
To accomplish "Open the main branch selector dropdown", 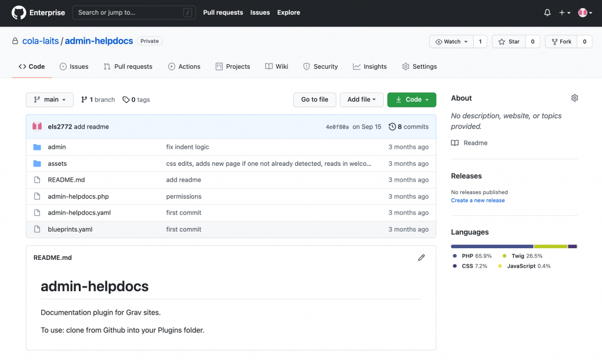I will (x=49, y=100).
